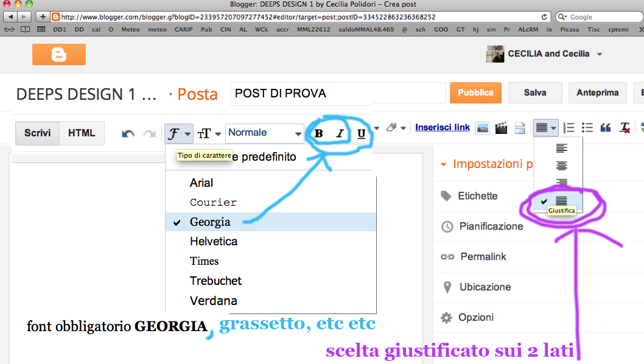Toggle bold formatting

pos(319,133)
